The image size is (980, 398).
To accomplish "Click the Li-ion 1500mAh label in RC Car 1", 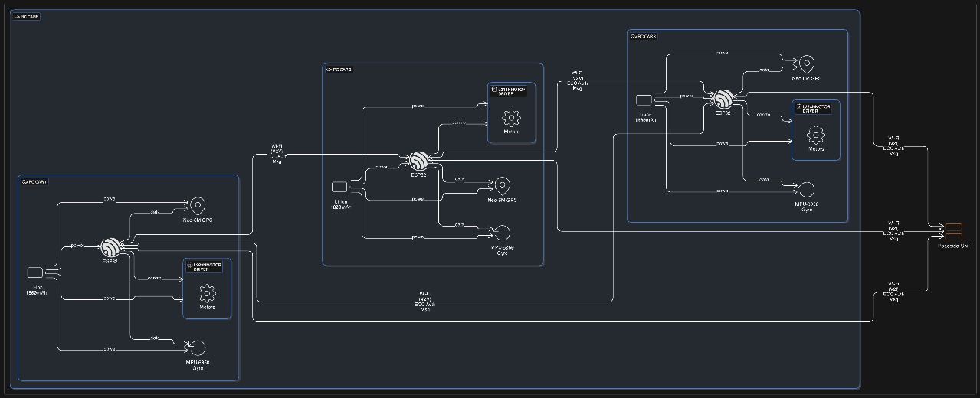I will [x=35, y=289].
